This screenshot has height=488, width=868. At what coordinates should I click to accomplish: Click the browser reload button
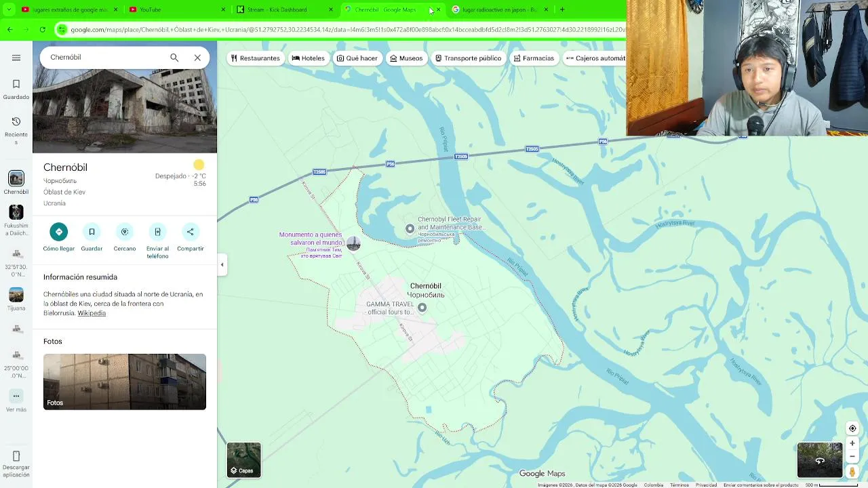point(42,30)
